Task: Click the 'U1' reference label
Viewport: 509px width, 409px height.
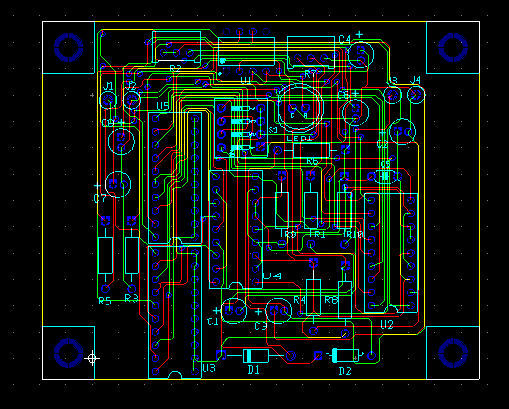Action: (x=246, y=80)
